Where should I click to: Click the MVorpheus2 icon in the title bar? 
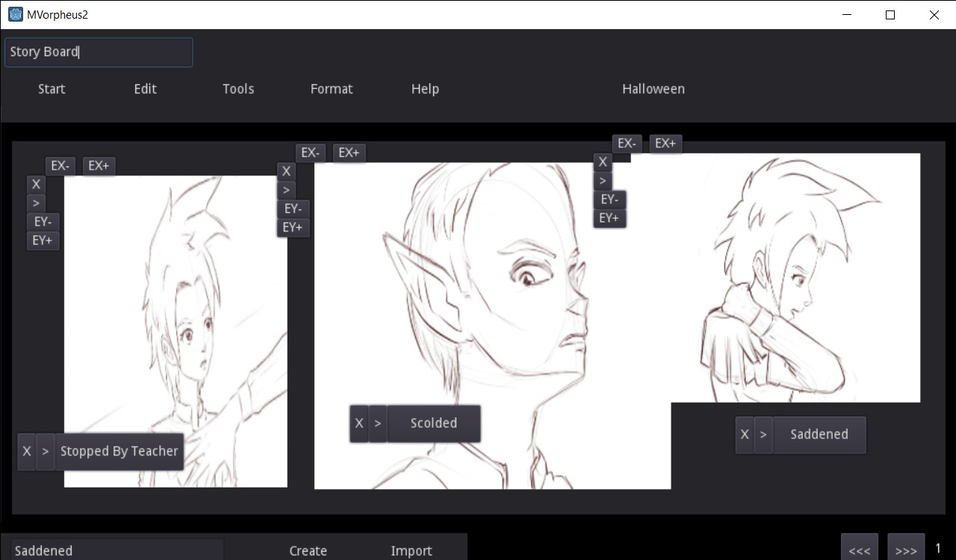point(16,13)
